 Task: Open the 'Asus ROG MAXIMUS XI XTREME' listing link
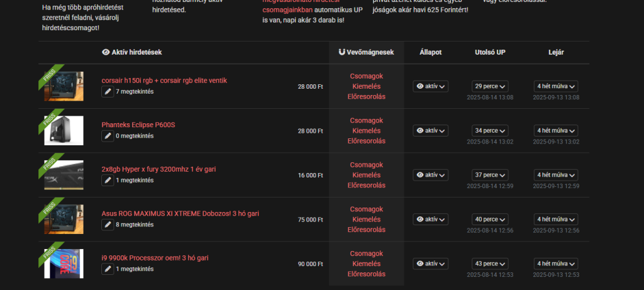(180, 213)
